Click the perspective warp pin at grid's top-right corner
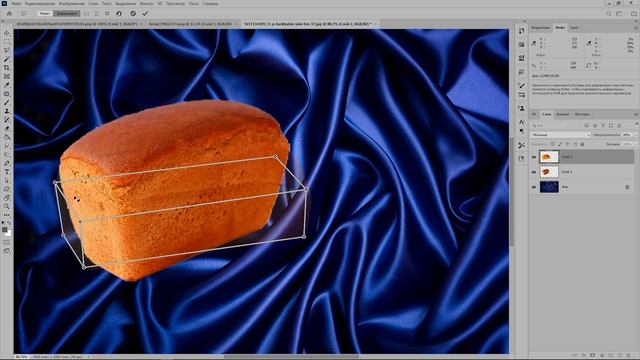 pos(276,156)
